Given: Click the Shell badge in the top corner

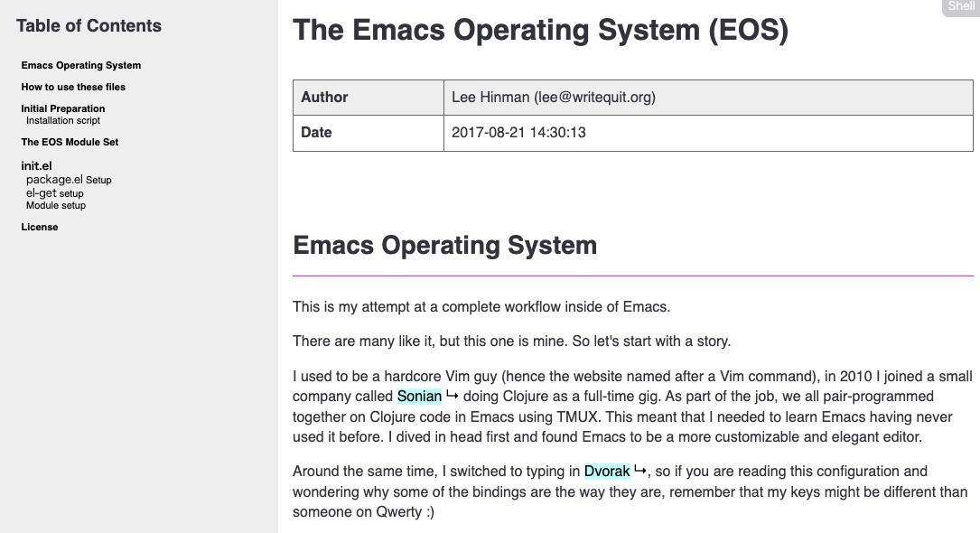Looking at the screenshot, I should (x=960, y=6).
